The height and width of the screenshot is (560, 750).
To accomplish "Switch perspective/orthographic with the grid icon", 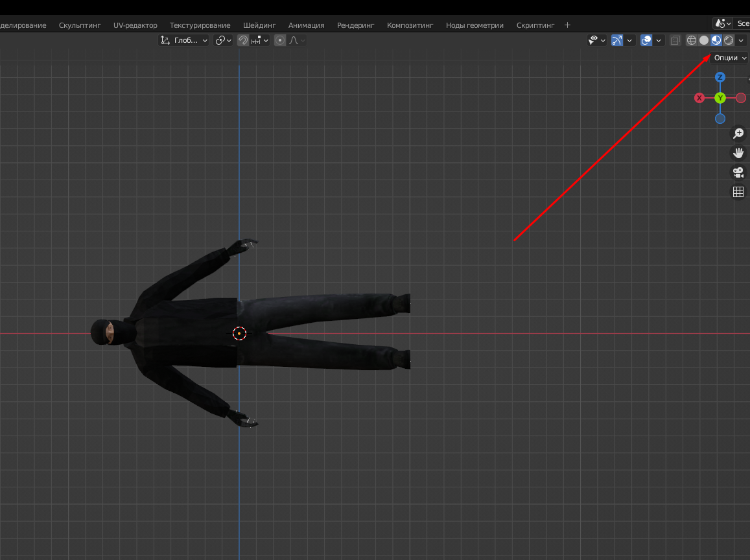I will click(x=738, y=192).
